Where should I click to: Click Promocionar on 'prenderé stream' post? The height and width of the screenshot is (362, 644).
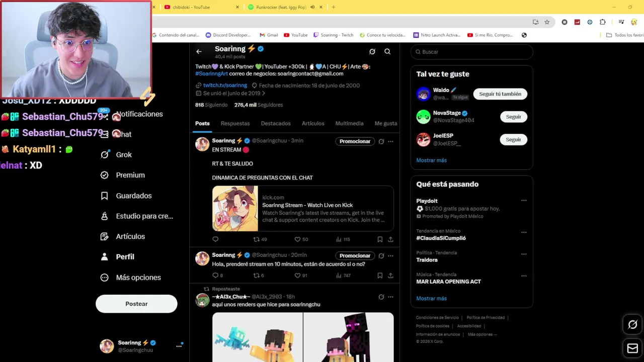[355, 255]
